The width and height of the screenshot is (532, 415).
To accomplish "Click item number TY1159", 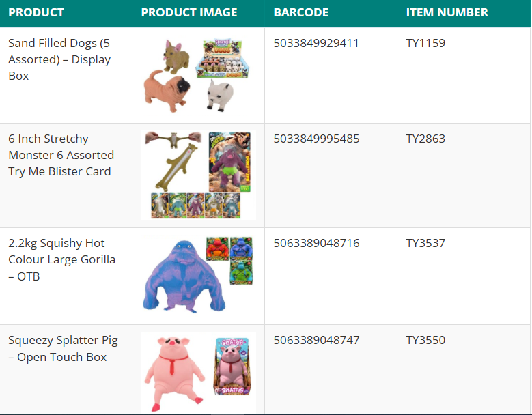I will [425, 43].
